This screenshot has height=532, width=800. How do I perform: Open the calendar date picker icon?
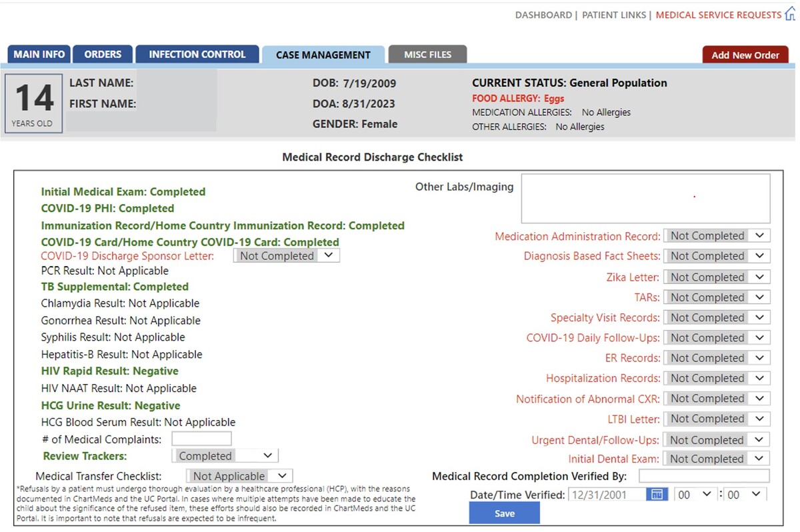657,495
